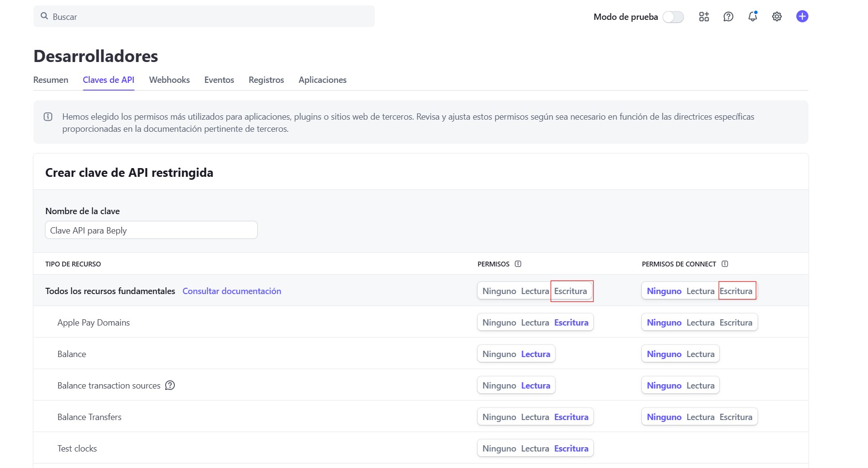Set Balance Transfers permisos to Escritura
Image resolution: width=868 pixels, height=468 pixels.
point(572,417)
